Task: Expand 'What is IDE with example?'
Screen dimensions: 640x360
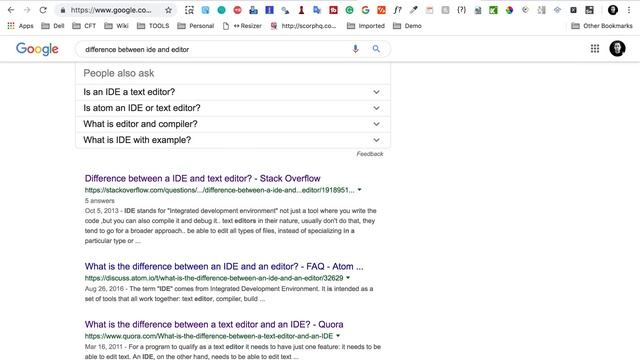Action: coord(233,140)
